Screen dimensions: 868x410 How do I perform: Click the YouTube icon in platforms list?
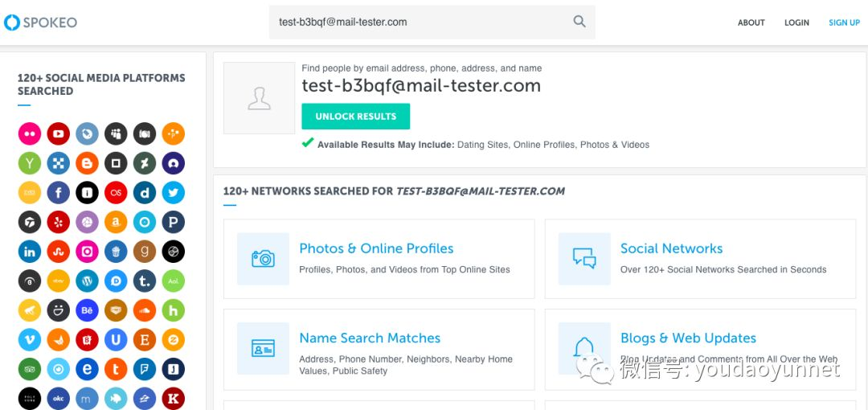click(58, 133)
